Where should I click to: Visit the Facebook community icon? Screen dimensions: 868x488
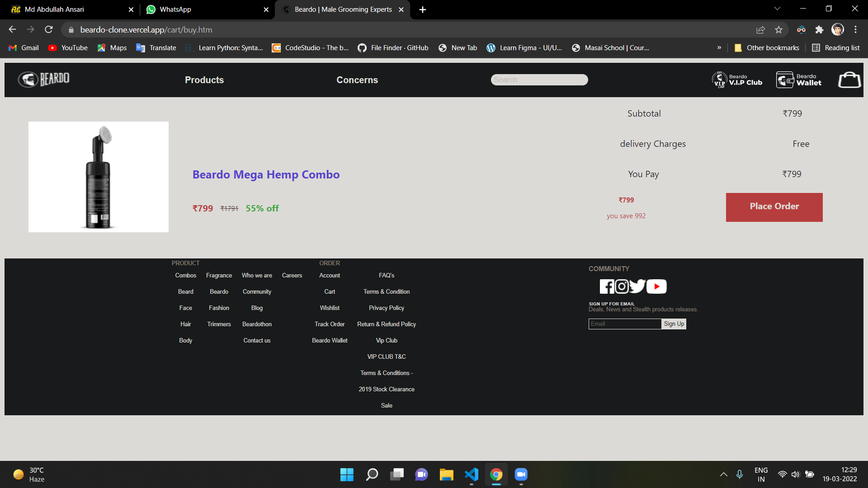pyautogui.click(x=607, y=286)
